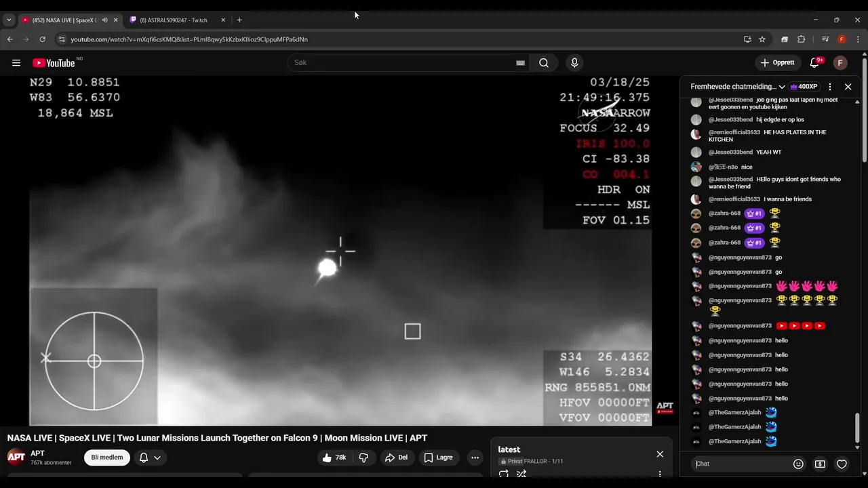The width and height of the screenshot is (868, 488).
Task: Expand the Fremhevede chatmeldinger dropdown
Action: click(738, 87)
